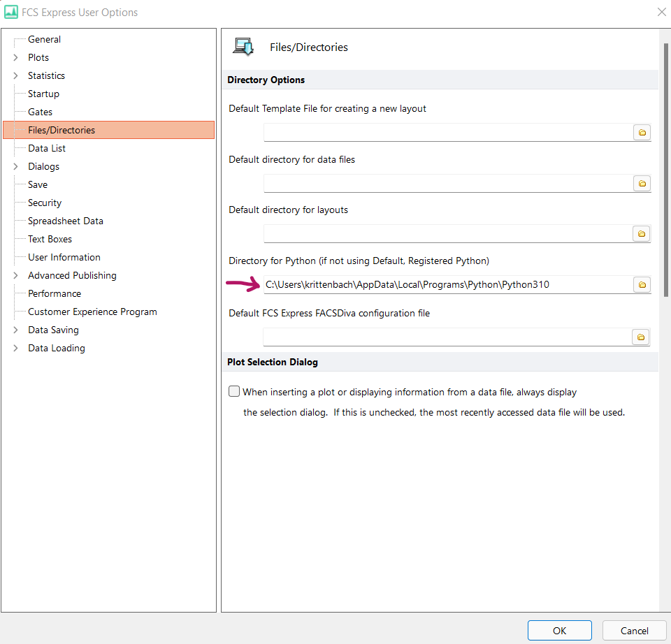Browse for default template file folder icon
Viewport: 671px width, 644px height.
coord(641,133)
